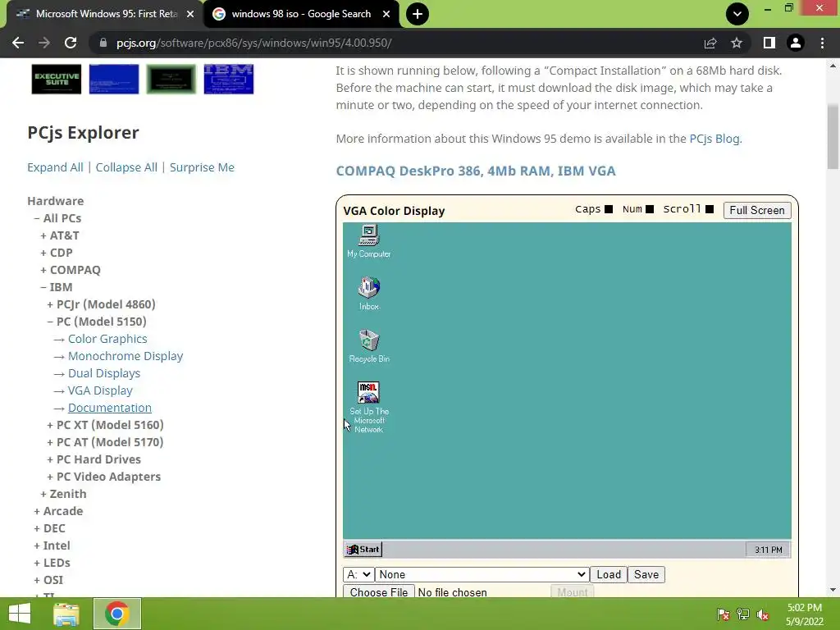
Task: Click the address bar URL
Action: pos(253,43)
